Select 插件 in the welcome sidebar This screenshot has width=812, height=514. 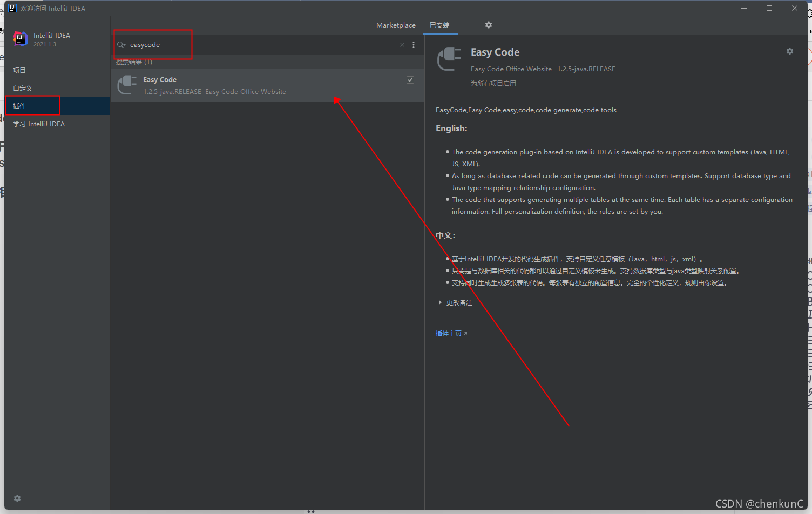[57, 106]
